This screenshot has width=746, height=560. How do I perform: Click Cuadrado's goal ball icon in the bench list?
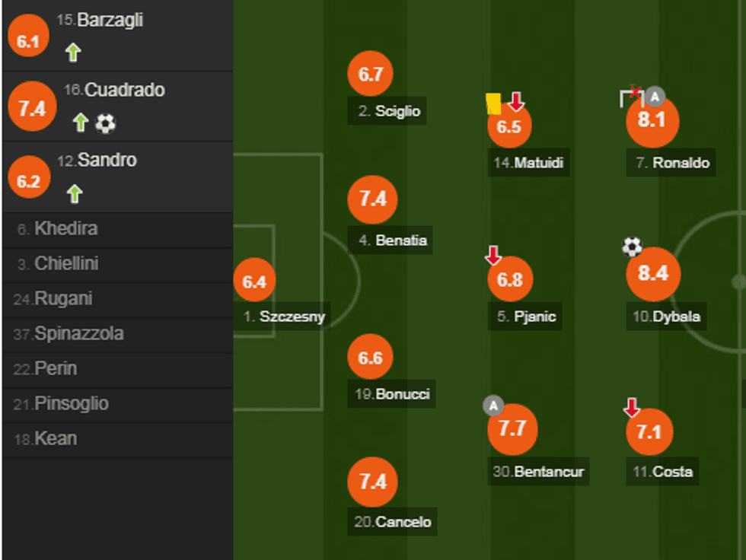106,123
